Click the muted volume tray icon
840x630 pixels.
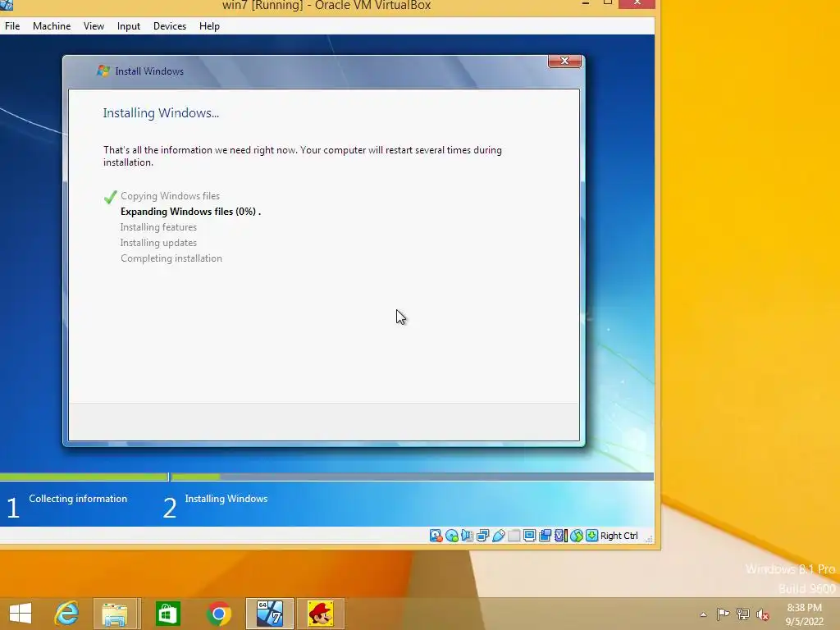click(763, 614)
